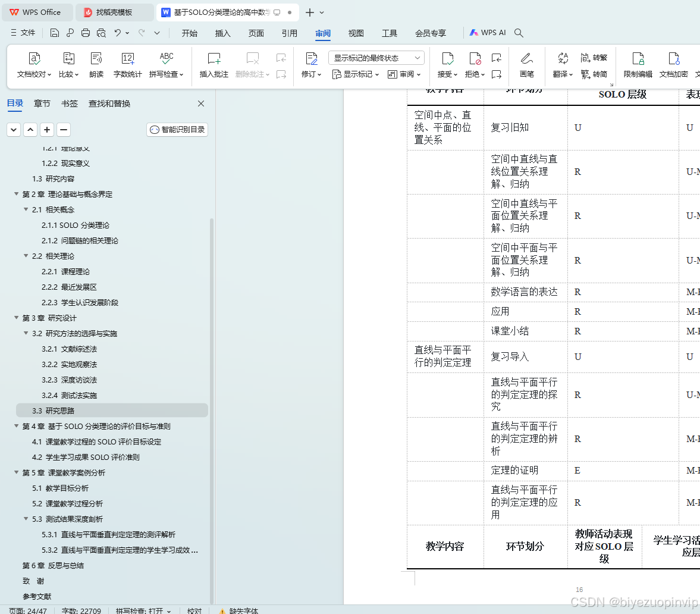This screenshot has width=700, height=614.
Task: Click the navigation pane scrollbar
Action: 212,410
